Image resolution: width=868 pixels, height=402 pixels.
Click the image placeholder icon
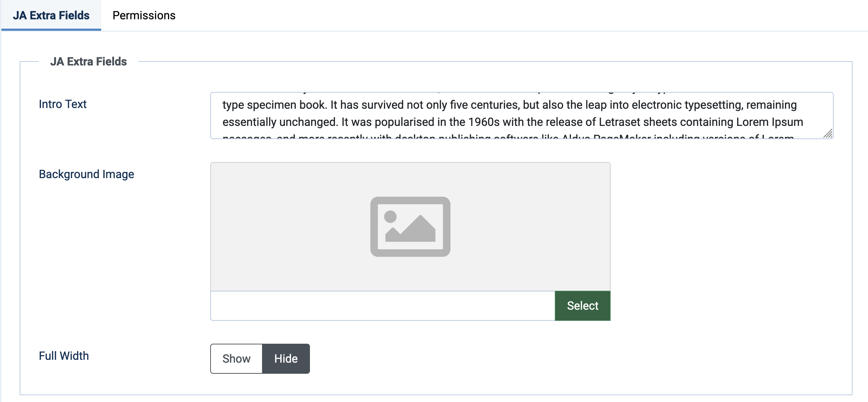point(410,226)
